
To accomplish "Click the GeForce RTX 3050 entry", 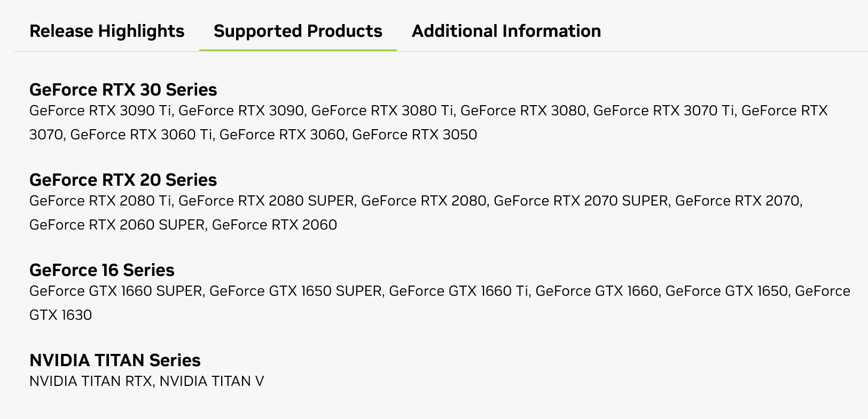I will 415,134.
